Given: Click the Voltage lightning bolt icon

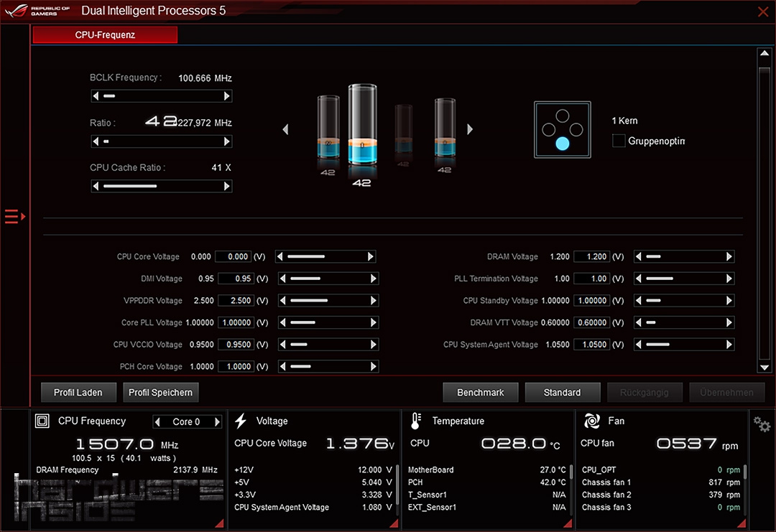Looking at the screenshot, I should tap(241, 421).
